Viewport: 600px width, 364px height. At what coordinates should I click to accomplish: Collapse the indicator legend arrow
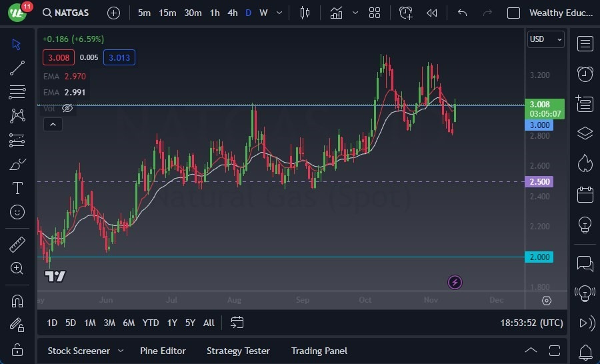click(x=52, y=124)
